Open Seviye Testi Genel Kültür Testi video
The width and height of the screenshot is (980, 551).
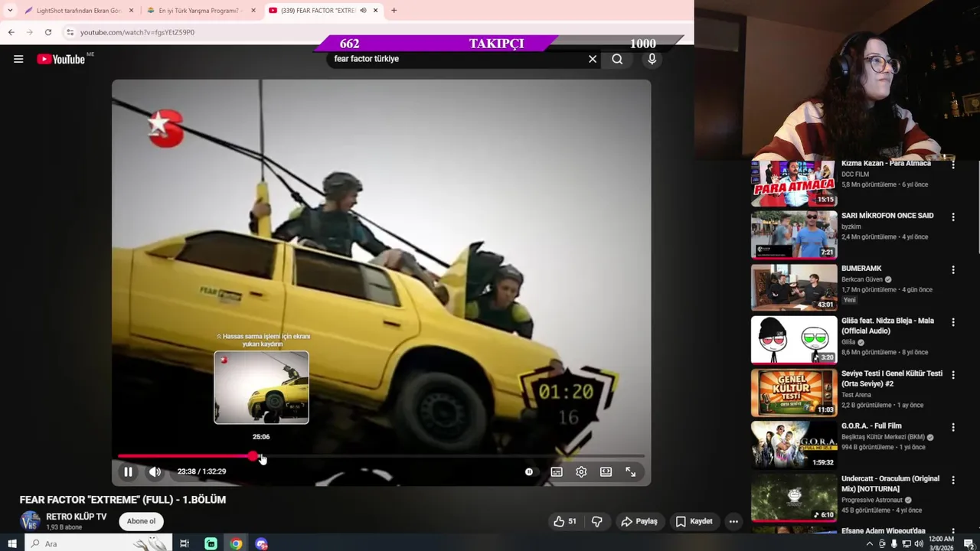pyautogui.click(x=794, y=393)
